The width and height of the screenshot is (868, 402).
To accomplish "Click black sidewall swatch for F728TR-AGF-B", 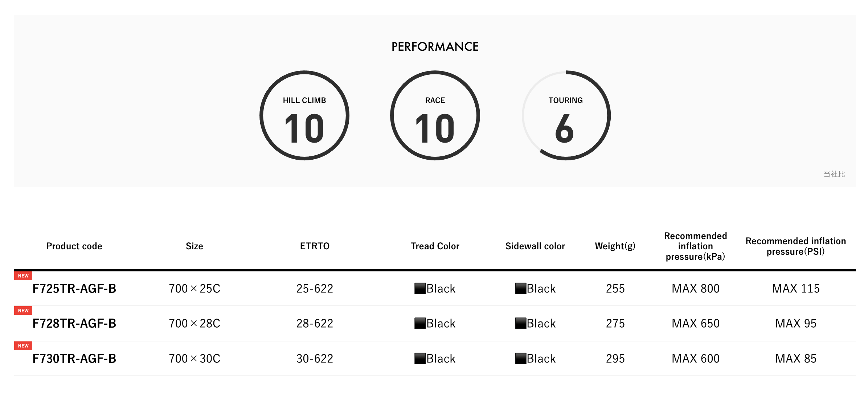I will click(520, 323).
